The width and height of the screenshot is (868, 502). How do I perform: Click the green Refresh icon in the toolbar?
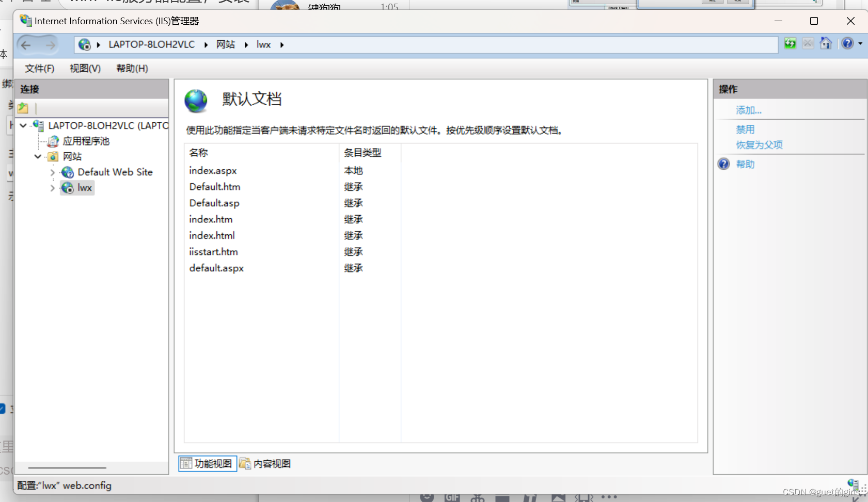tap(791, 43)
